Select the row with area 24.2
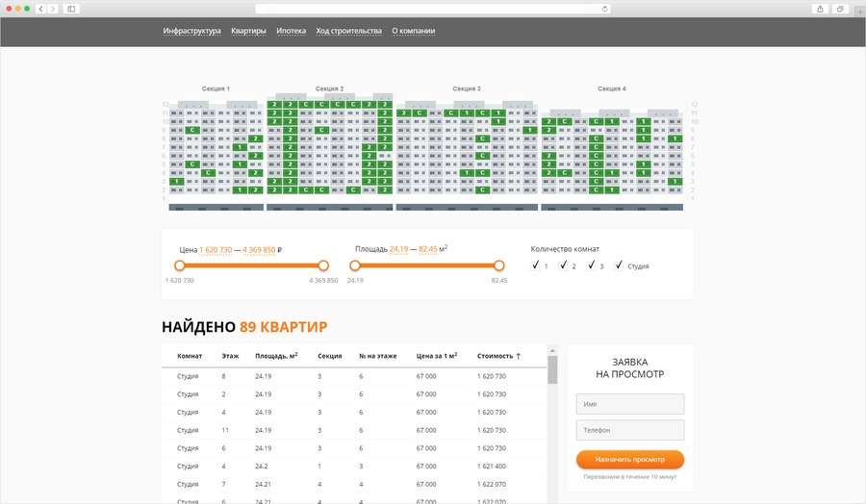This screenshot has width=866, height=504. (x=354, y=466)
